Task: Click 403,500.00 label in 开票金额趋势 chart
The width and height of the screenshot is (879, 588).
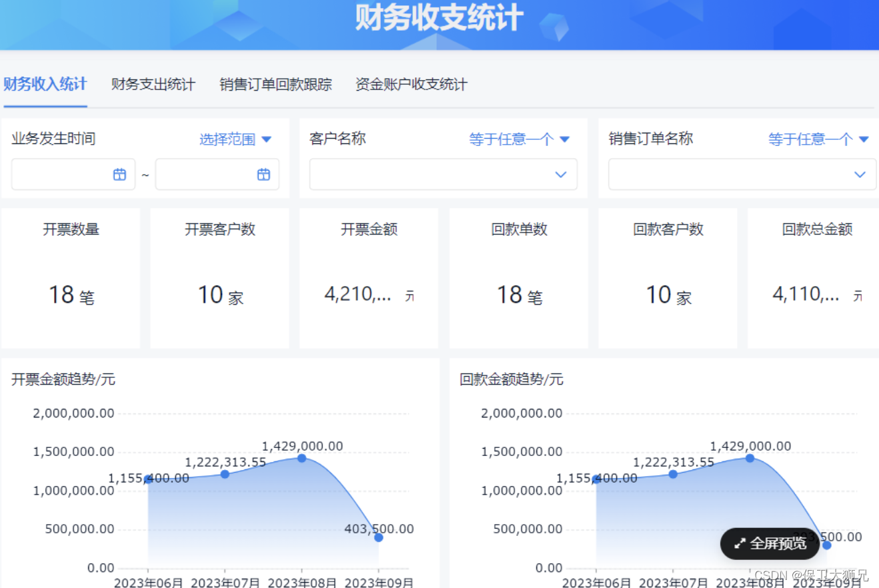Action: [379, 529]
